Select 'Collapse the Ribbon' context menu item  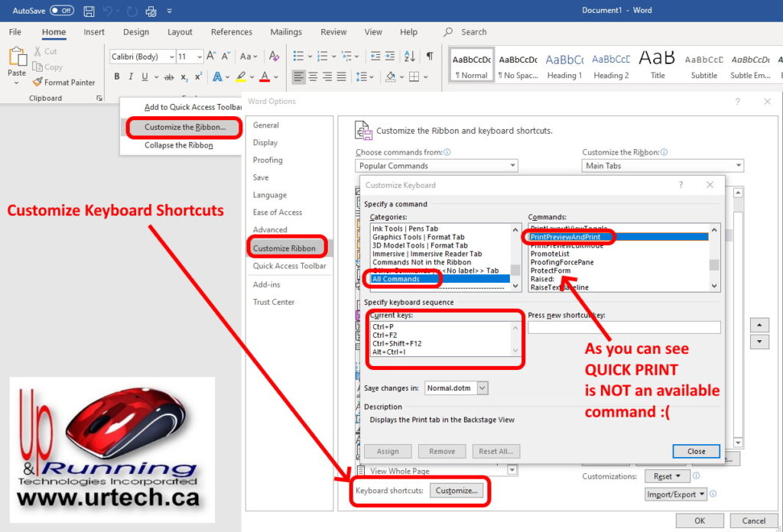tap(179, 145)
